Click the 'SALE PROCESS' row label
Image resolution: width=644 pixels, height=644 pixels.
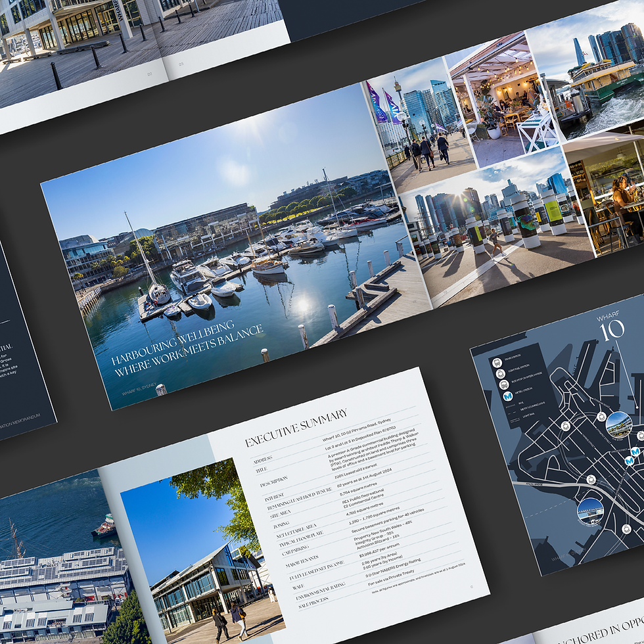coord(313,603)
